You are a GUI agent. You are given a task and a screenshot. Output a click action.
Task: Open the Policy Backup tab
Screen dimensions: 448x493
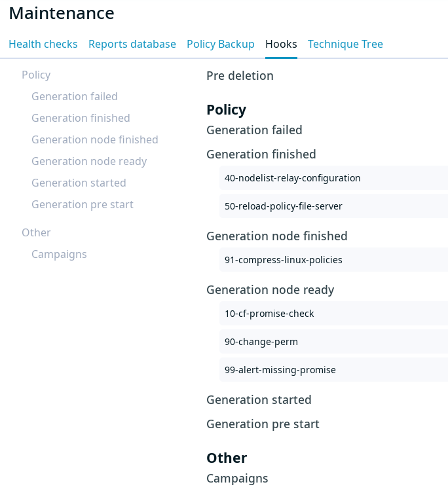pos(221,44)
